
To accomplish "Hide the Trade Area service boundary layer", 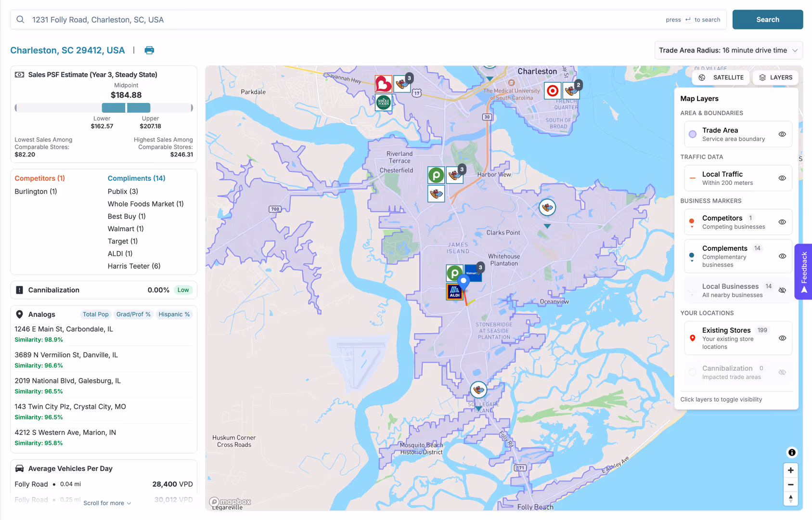I will click(782, 134).
